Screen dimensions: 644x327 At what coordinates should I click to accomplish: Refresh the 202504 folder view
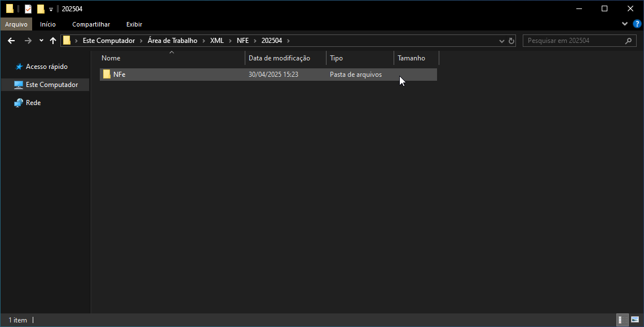pyautogui.click(x=511, y=41)
